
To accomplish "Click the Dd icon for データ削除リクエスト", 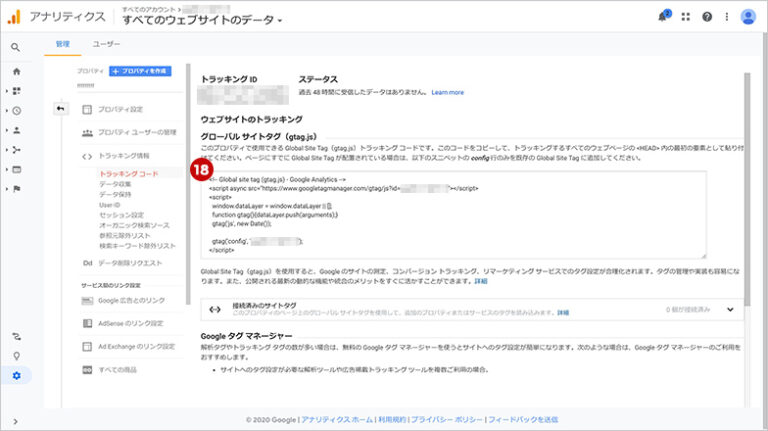I will (88, 263).
